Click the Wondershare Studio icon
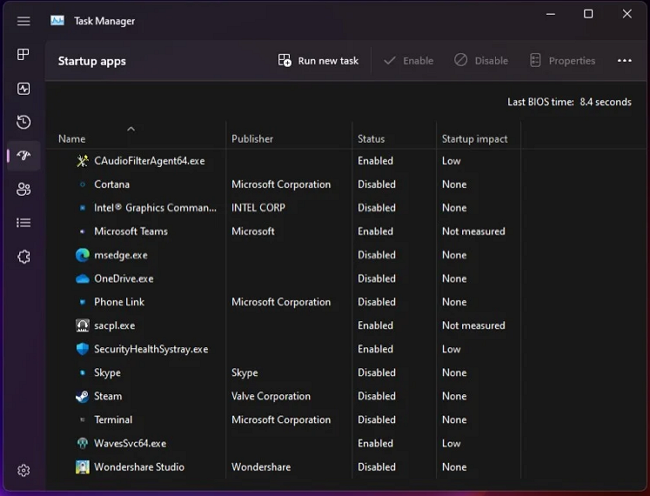The image size is (650, 496). pos(82,467)
